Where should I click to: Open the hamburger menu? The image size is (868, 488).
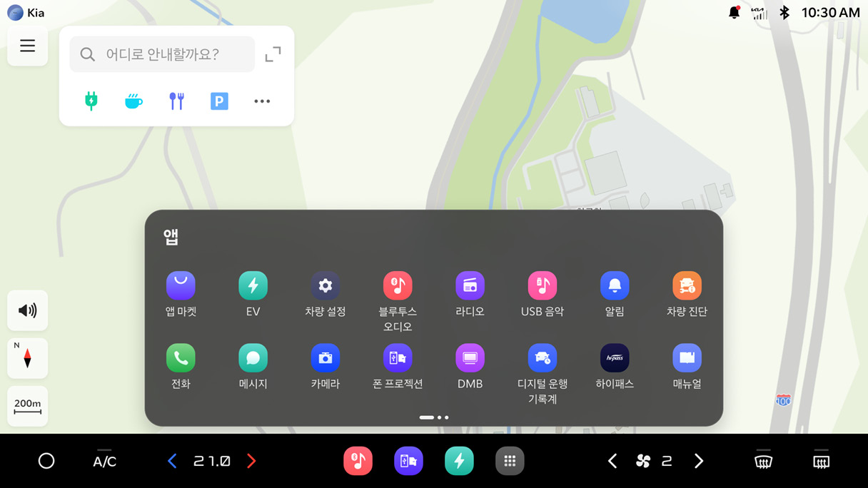[28, 46]
